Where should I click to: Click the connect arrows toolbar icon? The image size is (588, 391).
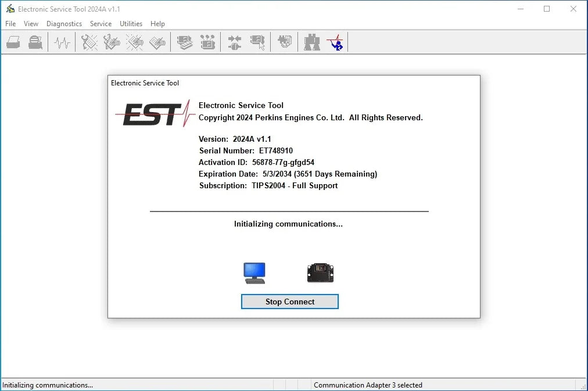(x=234, y=42)
